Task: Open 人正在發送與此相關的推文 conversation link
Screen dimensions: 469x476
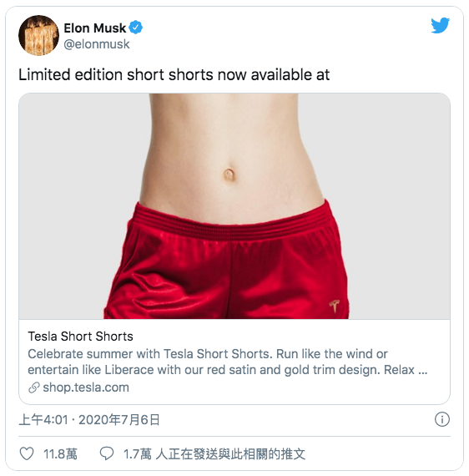Action: tap(230, 454)
